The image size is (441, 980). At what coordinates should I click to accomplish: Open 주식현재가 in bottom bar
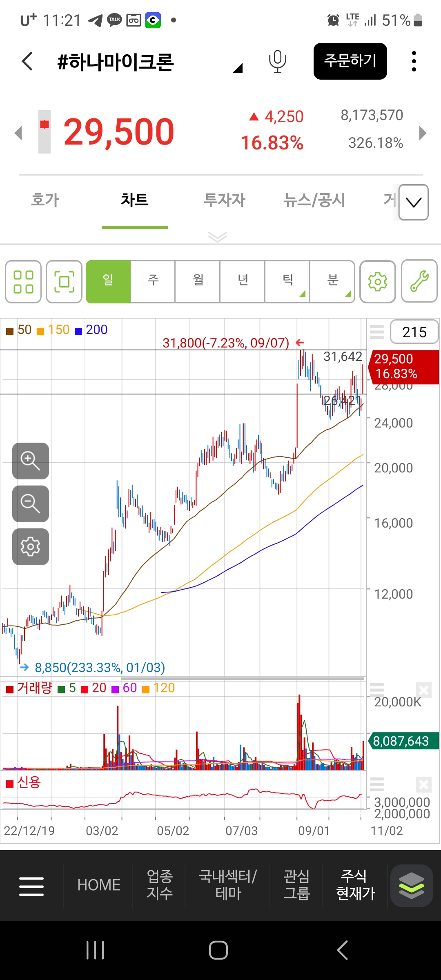(355, 885)
